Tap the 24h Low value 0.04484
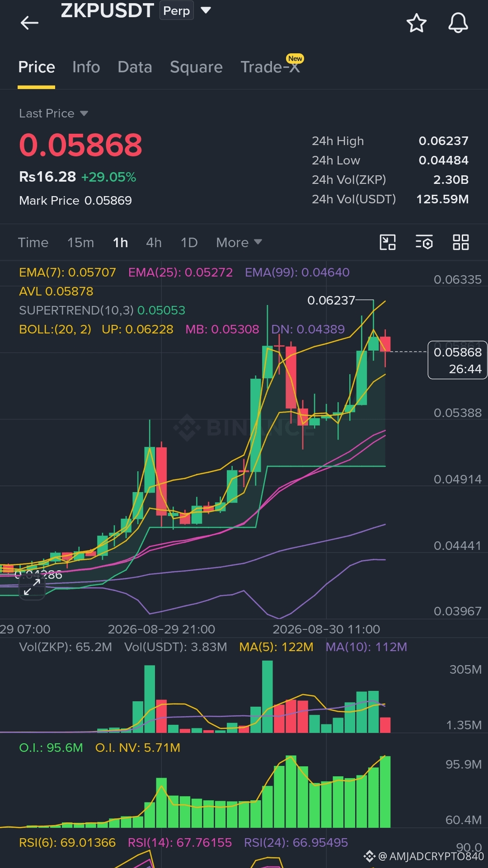 pos(443,160)
